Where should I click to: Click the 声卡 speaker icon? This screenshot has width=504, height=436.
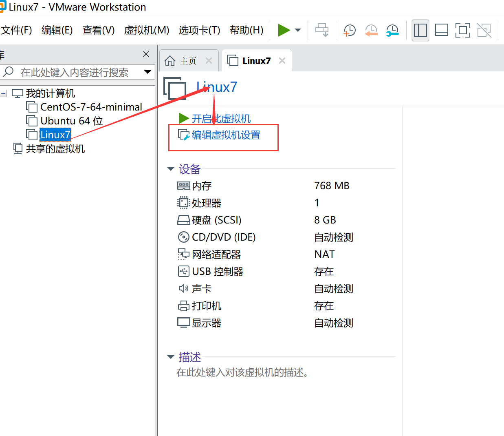tap(184, 289)
